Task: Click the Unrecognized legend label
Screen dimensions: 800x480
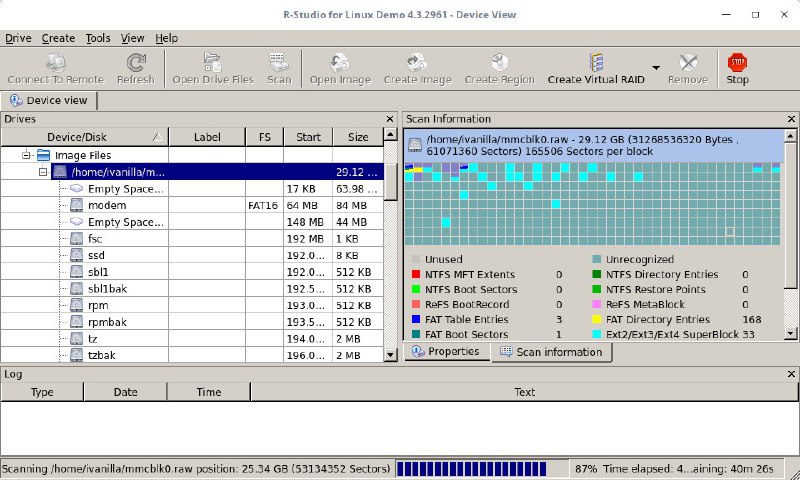Action: [640, 259]
